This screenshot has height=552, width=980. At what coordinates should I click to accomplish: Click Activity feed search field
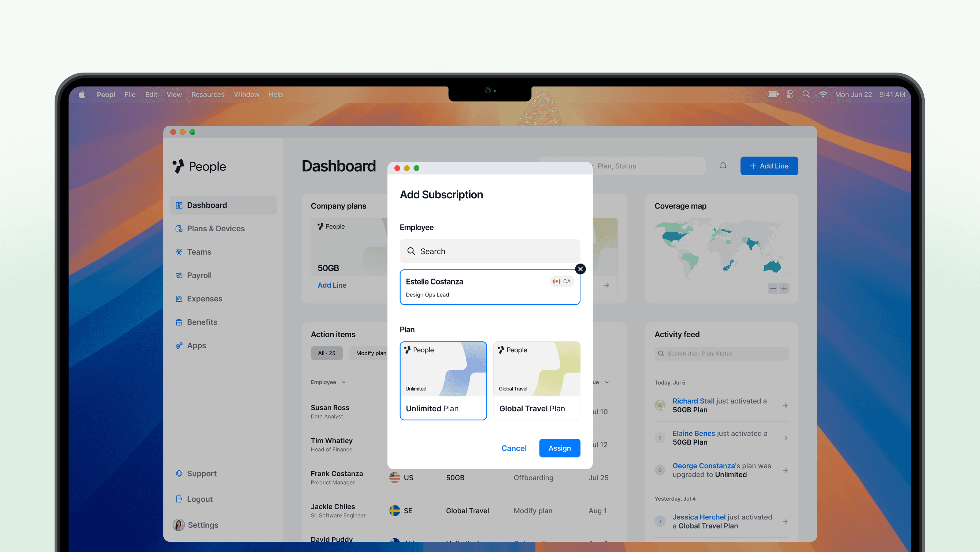pos(721,354)
